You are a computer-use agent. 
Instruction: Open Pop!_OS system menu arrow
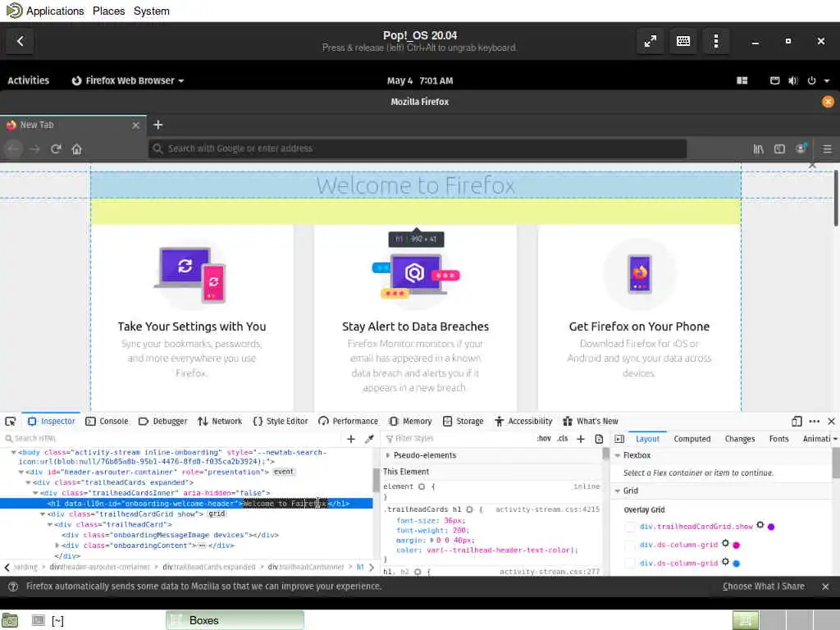(x=827, y=80)
